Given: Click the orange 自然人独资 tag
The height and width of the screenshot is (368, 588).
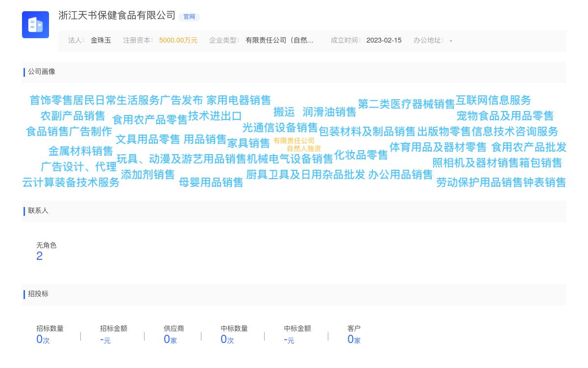Looking at the screenshot, I should (x=304, y=149).
